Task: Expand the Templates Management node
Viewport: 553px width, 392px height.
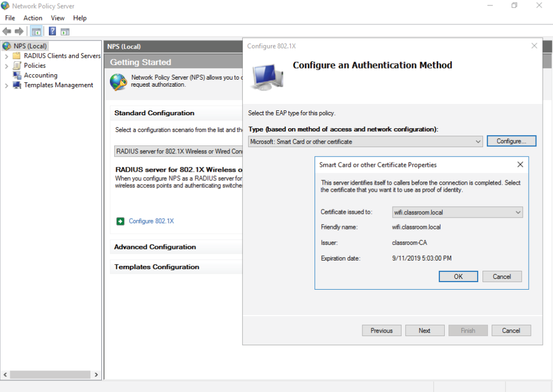Action: pyautogui.click(x=6, y=86)
